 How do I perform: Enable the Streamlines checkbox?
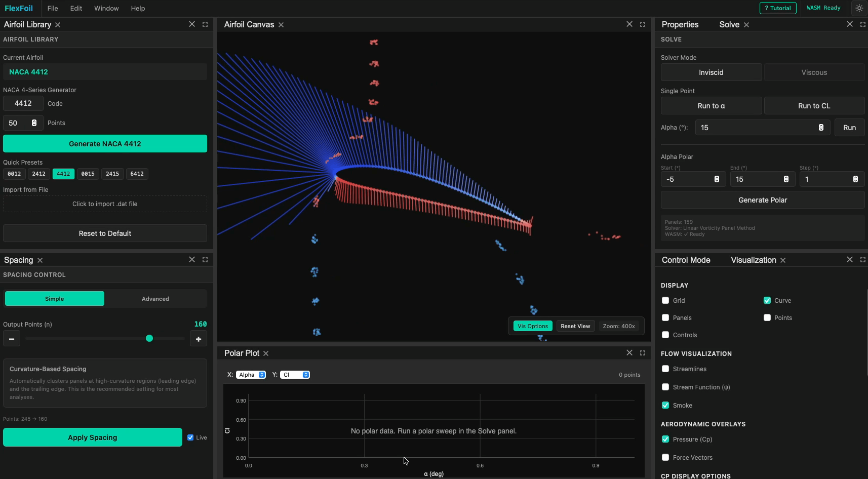pos(665,369)
